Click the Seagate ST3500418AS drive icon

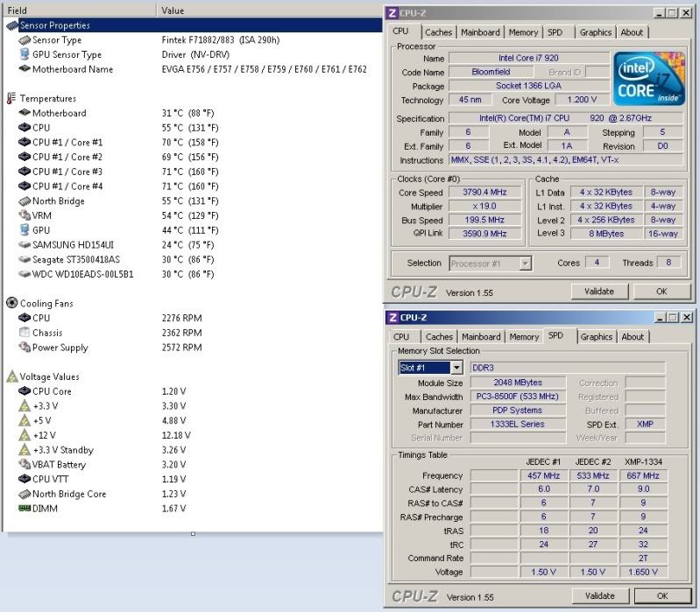25,260
